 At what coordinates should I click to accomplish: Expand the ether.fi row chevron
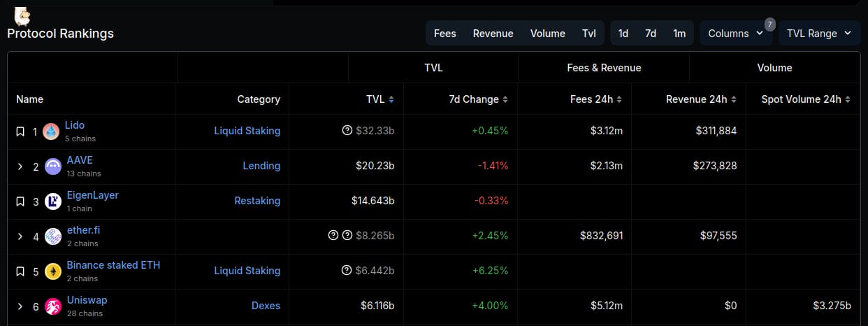[x=20, y=236]
